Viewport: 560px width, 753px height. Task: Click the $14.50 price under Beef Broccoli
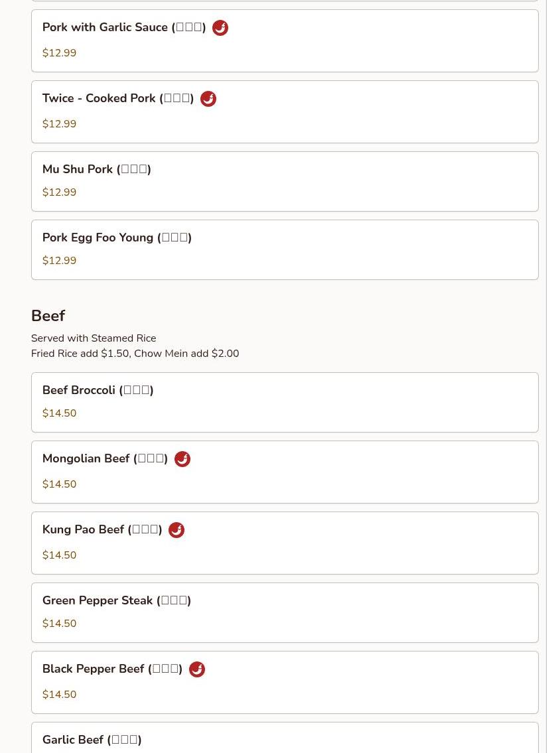pyautogui.click(x=59, y=413)
